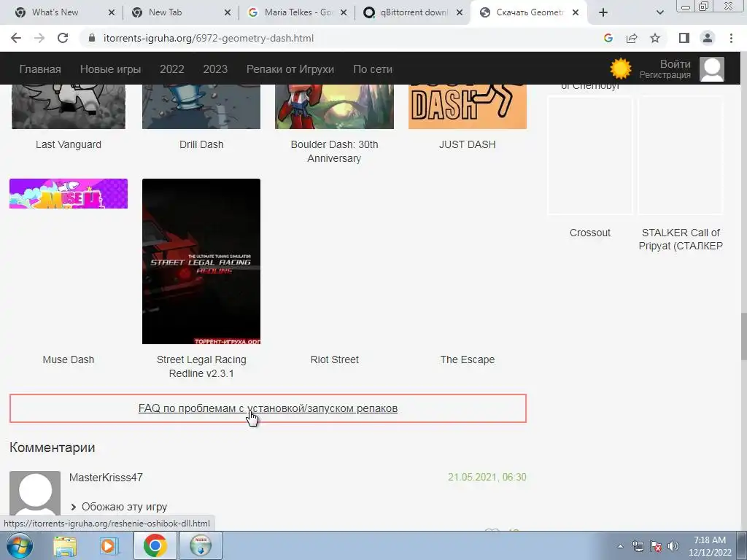Screen dimensions: 747x560
Task: Open Street Legal Racing Redline v2.3.1 link
Action: (201, 366)
